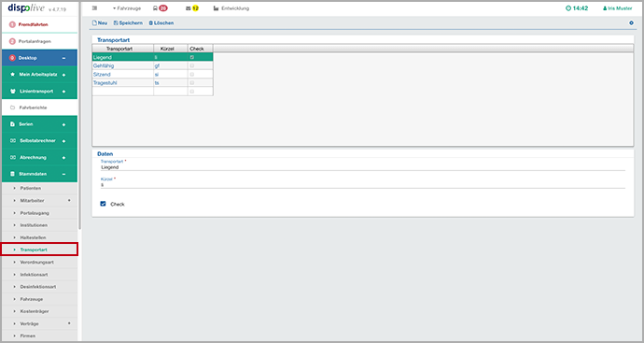Select the Sitzend row in Transportart table
The width and height of the screenshot is (644, 343).
click(152, 75)
